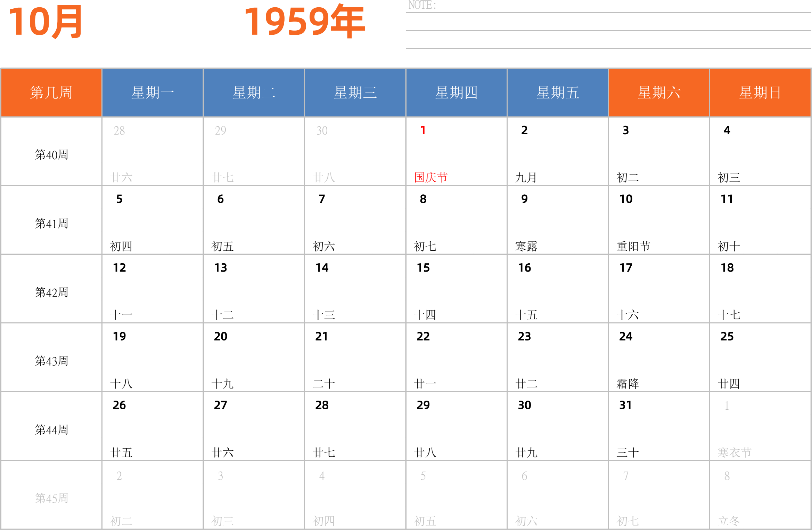The height and width of the screenshot is (530, 812).
Task: Click the greyed 初四 label in week 45
Action: pyautogui.click(x=323, y=521)
